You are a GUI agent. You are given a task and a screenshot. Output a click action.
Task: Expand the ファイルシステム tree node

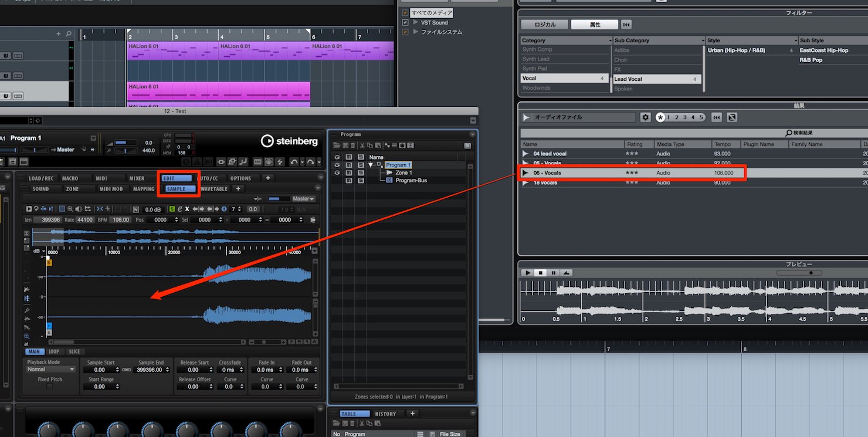point(416,32)
